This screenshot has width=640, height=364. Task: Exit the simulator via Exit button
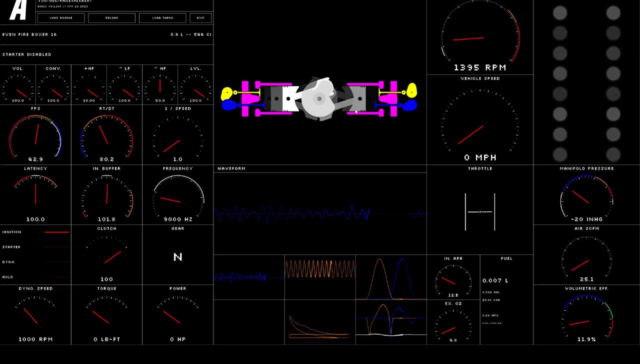[x=200, y=18]
